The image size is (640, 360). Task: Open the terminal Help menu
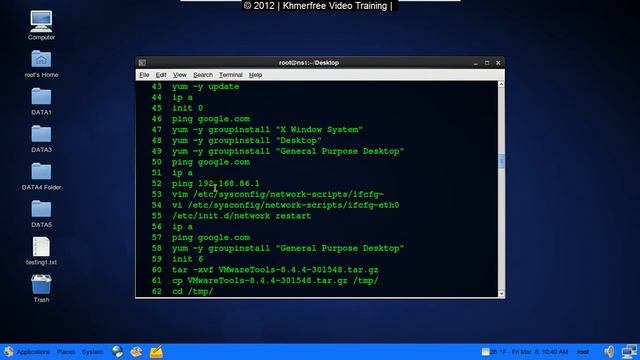click(256, 75)
